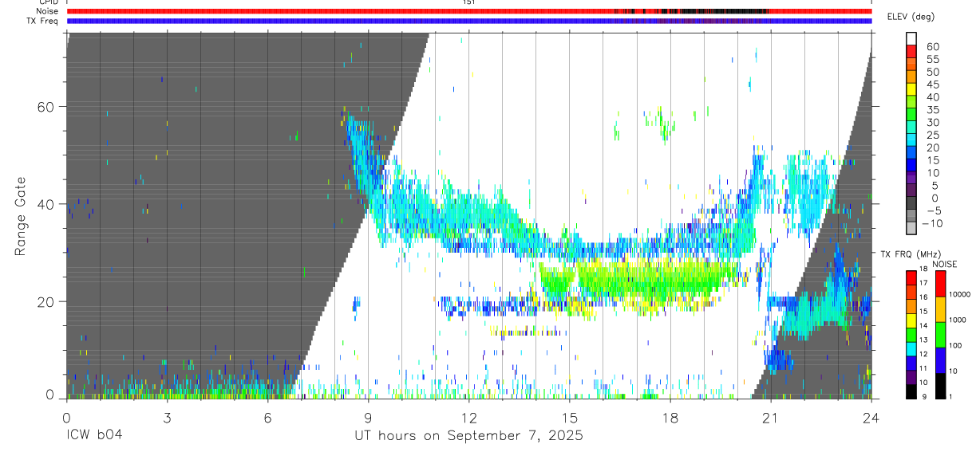Click the '60' tick on the Range Gate axis

click(46, 107)
